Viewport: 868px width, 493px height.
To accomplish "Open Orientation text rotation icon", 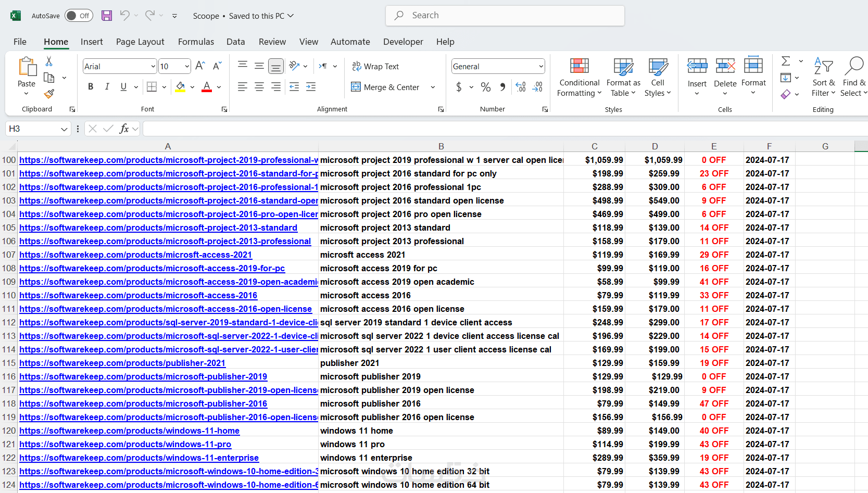I will (x=294, y=66).
